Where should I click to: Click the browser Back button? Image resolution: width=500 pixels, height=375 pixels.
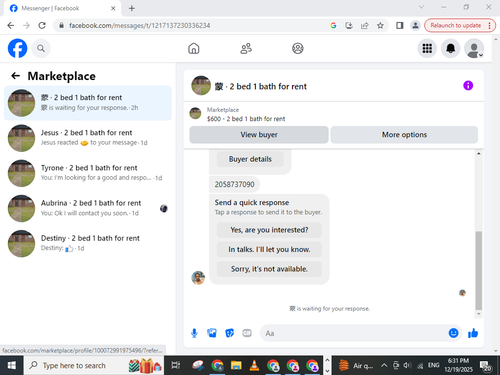11,26
